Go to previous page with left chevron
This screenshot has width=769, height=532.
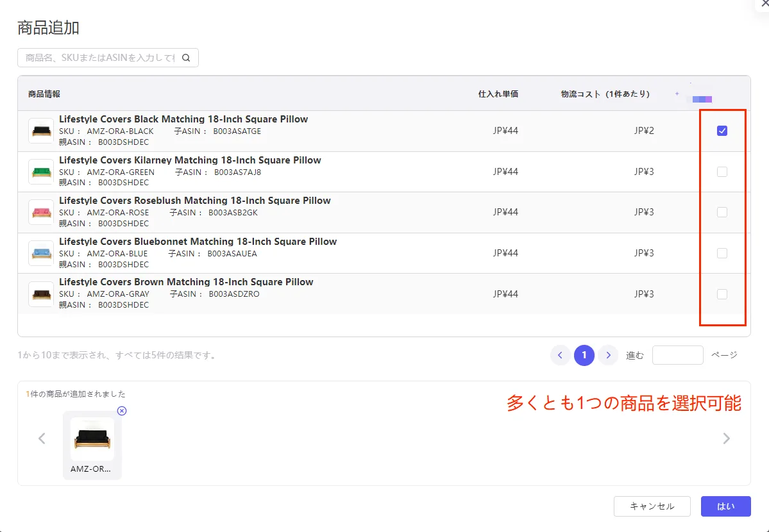560,355
